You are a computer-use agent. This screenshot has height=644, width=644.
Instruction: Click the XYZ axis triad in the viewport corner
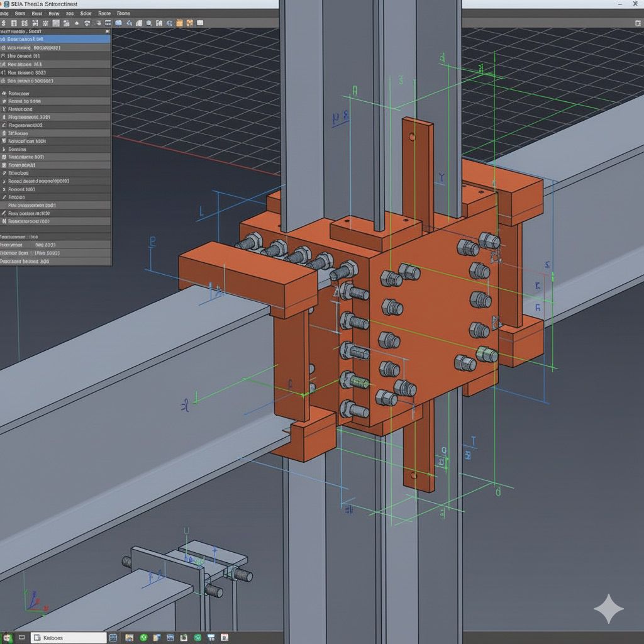(31, 602)
